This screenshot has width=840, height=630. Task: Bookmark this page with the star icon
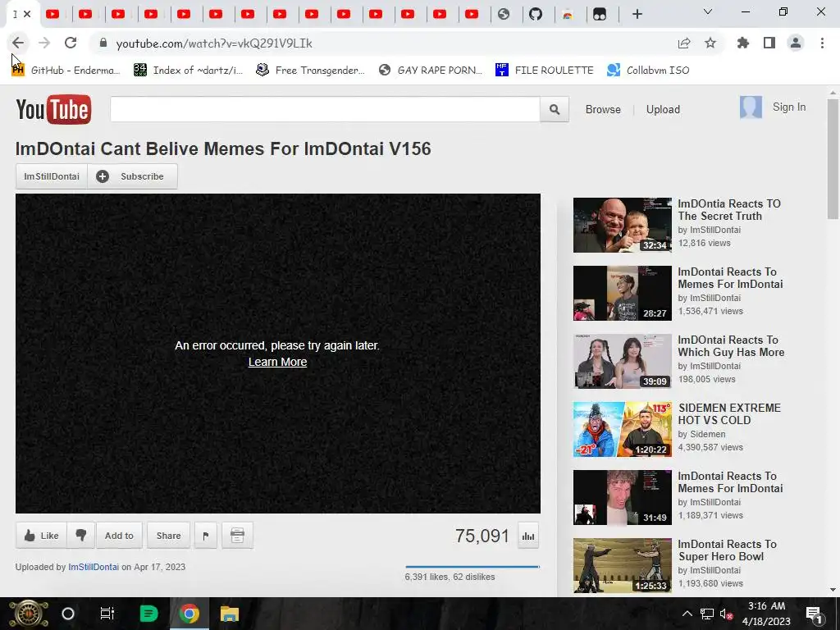[710, 43]
